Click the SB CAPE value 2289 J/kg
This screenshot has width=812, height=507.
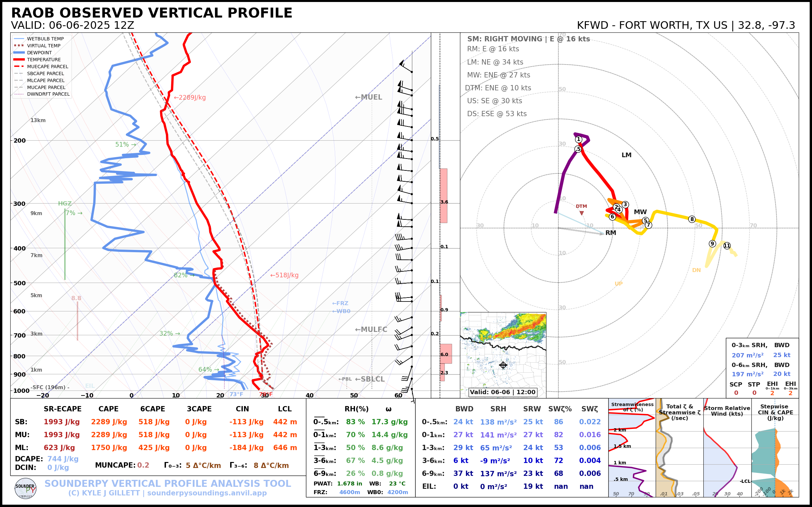tap(109, 422)
